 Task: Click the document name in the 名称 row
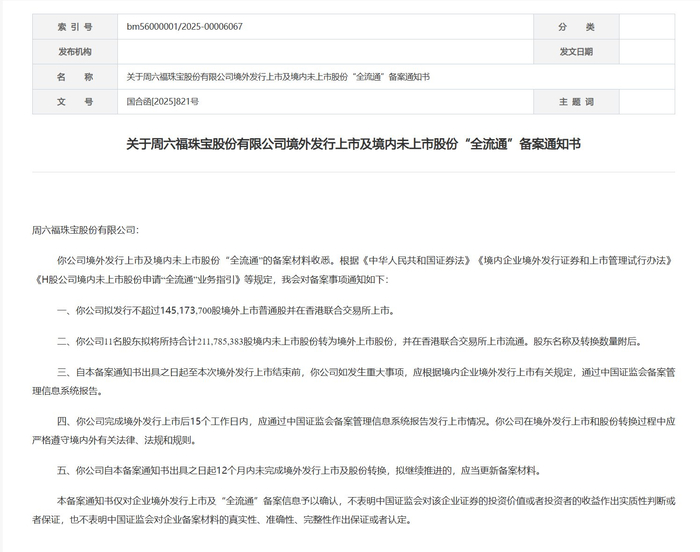click(x=278, y=77)
